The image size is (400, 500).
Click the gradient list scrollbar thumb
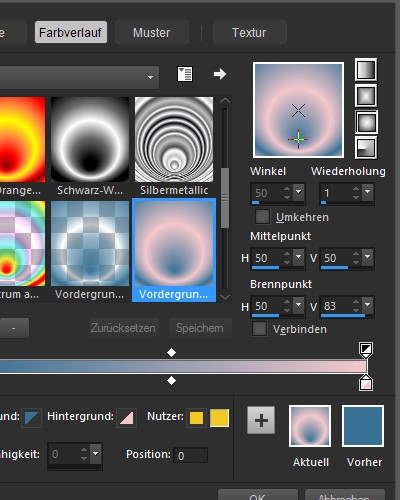[225, 198]
